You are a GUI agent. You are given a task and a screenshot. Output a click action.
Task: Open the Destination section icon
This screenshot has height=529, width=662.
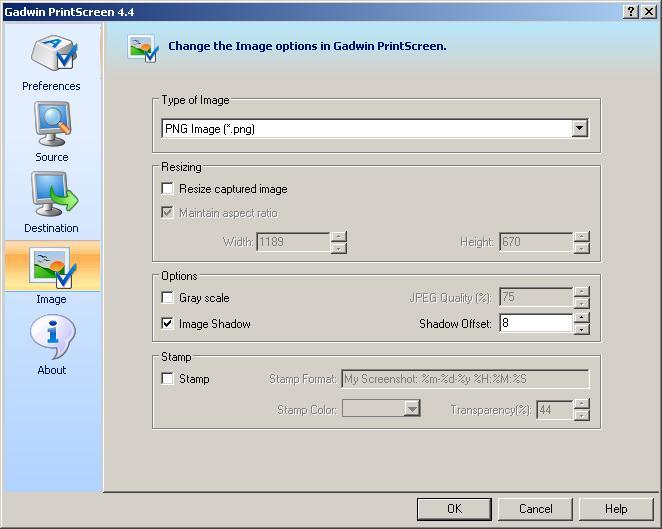click(54, 194)
